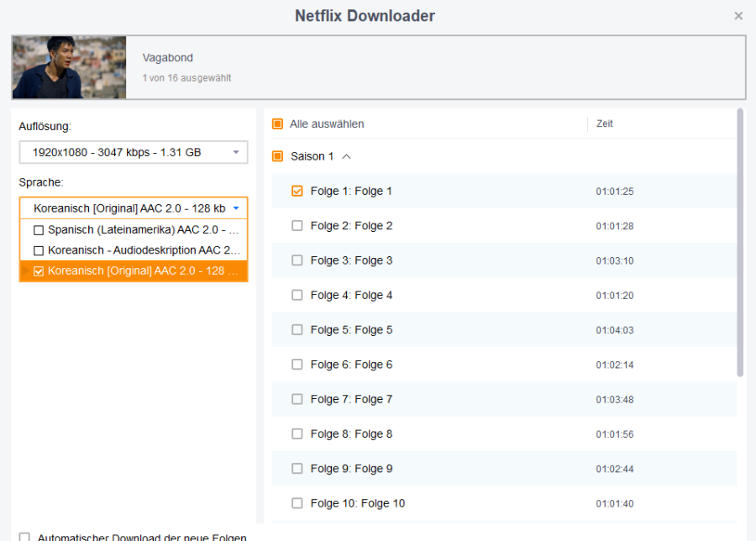The width and height of the screenshot is (756, 541).
Task: Toggle the Saison 1 checkbox
Action: [x=278, y=156]
